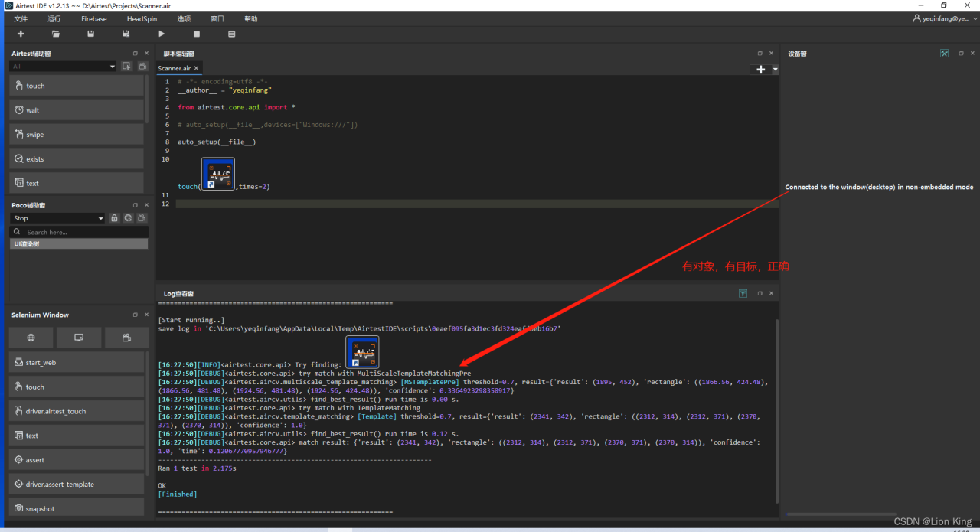Close the Scanner.air tab
The width and height of the screenshot is (980, 532).
click(197, 68)
